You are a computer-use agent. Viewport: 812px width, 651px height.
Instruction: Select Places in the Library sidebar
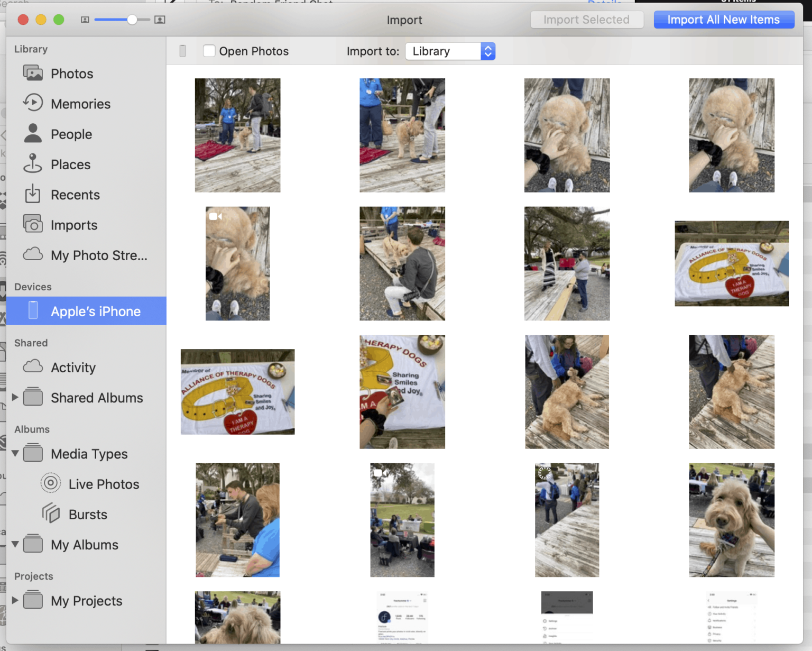coord(33,164)
